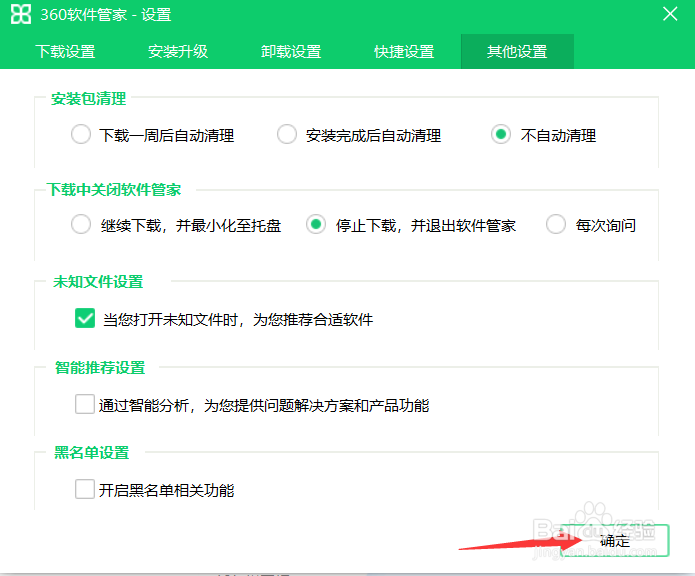This screenshot has height=576, width=695.
Task: Click the 安装包清理 section title
Action: click(89, 98)
